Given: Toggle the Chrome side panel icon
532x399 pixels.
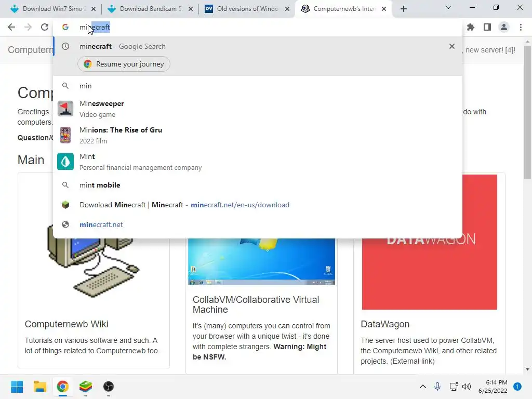Looking at the screenshot, I should (x=487, y=27).
